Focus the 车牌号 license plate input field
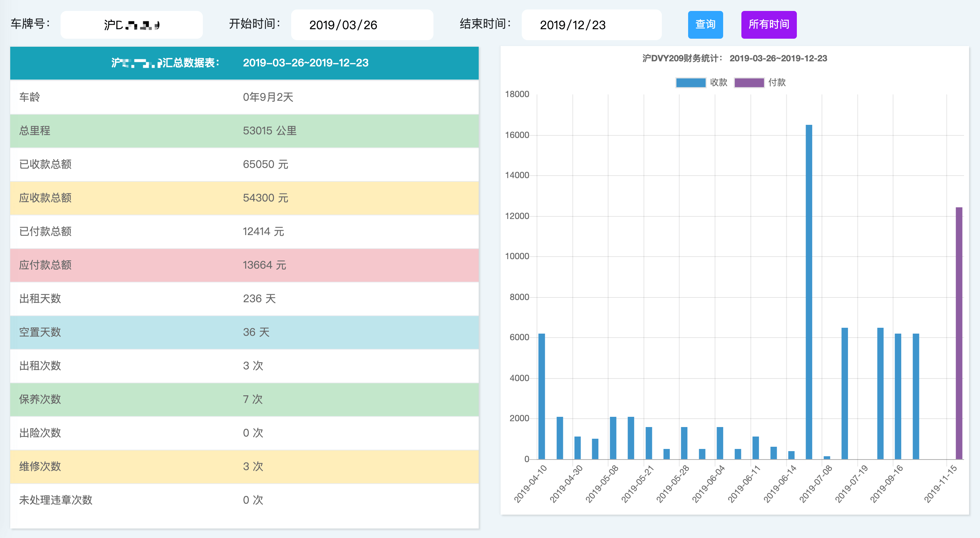980x538 pixels. pos(132,25)
